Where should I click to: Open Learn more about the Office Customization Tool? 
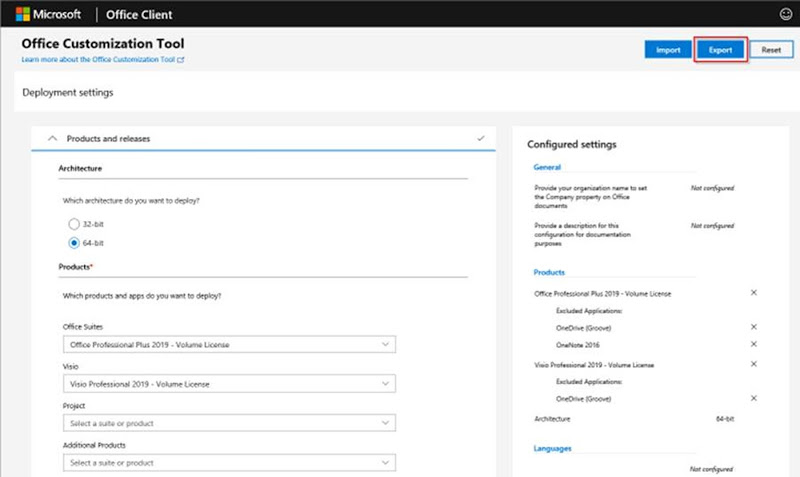98,60
